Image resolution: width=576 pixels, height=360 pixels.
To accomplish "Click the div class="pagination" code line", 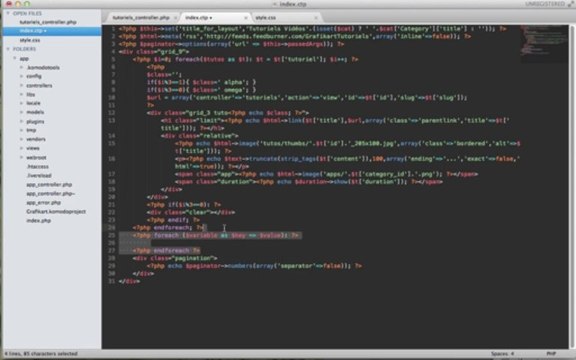I will point(175,258).
